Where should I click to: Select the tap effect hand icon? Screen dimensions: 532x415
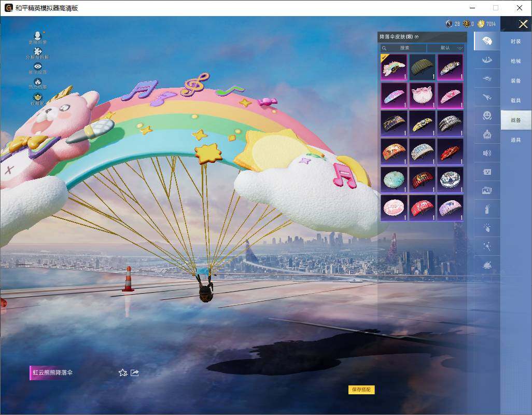point(487,228)
